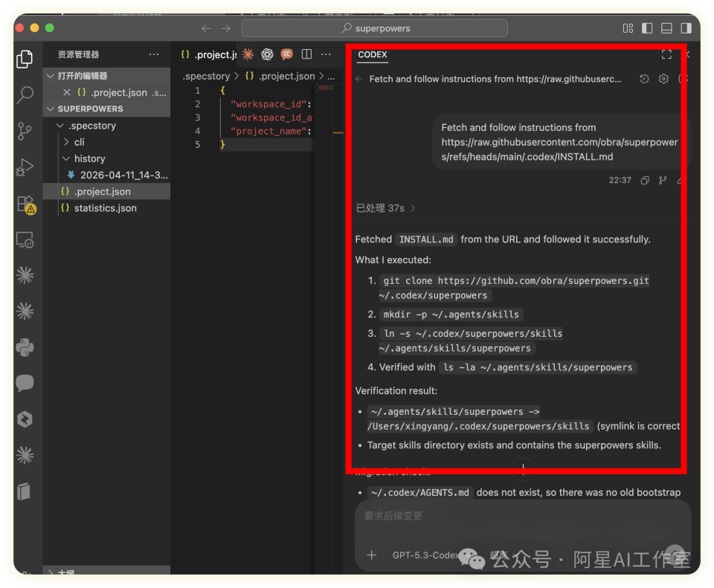Open Run and Debug view
714x588 pixels.
pos(25,167)
